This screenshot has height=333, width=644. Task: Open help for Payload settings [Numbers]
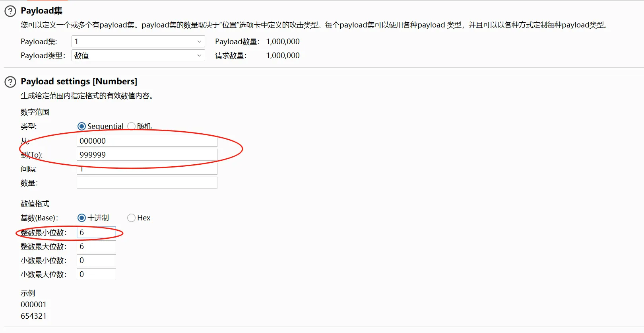tap(10, 82)
